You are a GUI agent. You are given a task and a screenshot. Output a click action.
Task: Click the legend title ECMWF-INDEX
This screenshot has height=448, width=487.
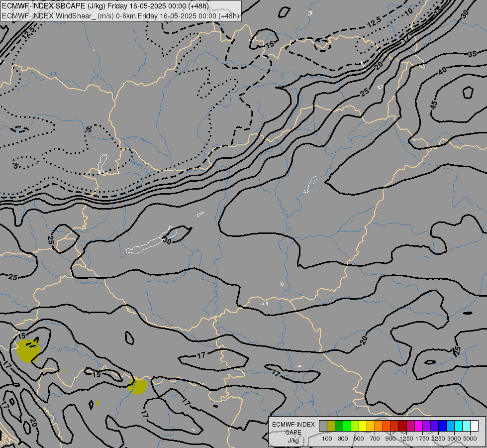coord(293,425)
